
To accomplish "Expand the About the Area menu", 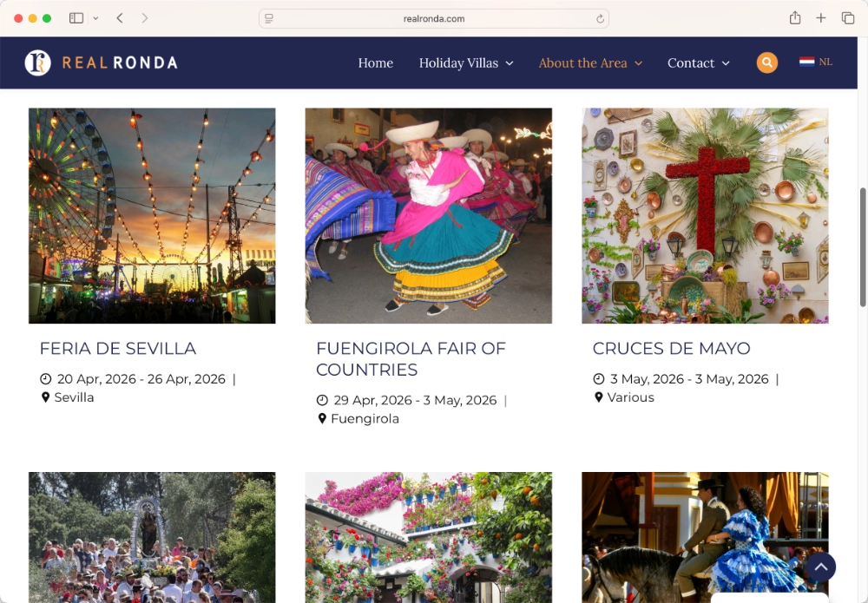I will [590, 62].
